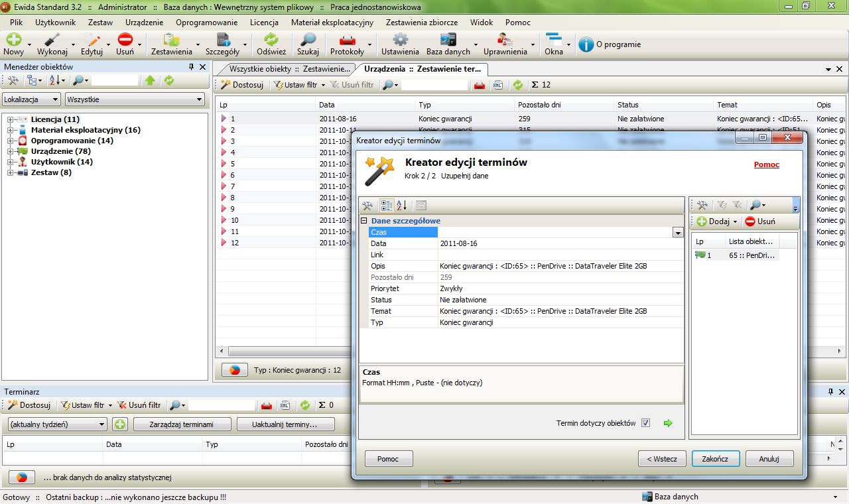Select the Materiał eksploatacyjny (16) tree item
Image resolution: width=849 pixels, height=504 pixels.
(x=86, y=130)
